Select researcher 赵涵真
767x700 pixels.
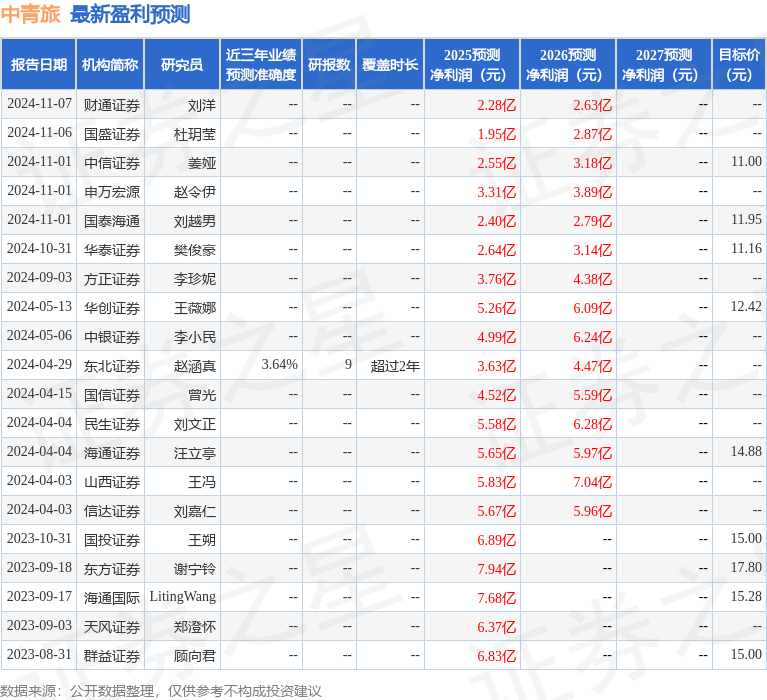click(195, 366)
